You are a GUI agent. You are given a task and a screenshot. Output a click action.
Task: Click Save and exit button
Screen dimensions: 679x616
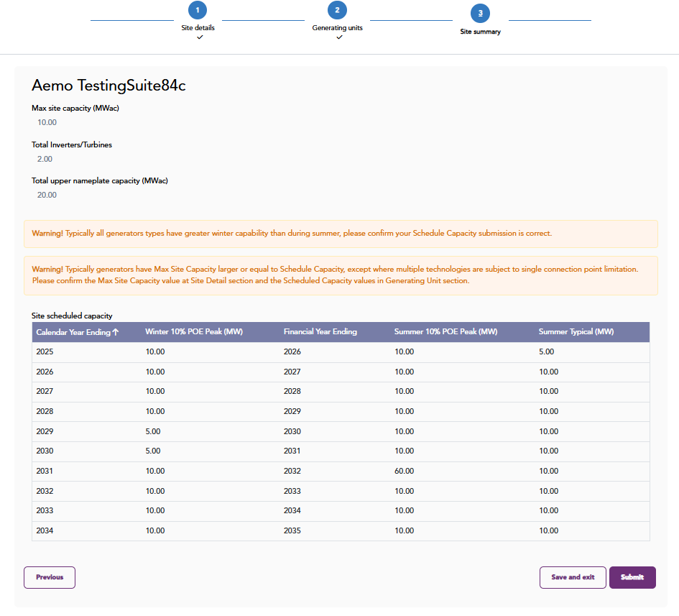573,577
